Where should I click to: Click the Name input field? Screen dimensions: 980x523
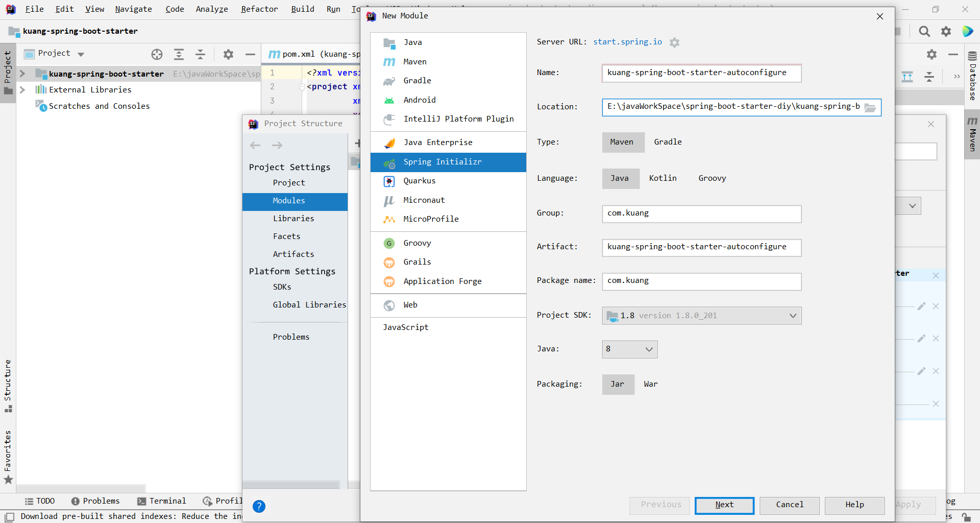pyautogui.click(x=701, y=73)
